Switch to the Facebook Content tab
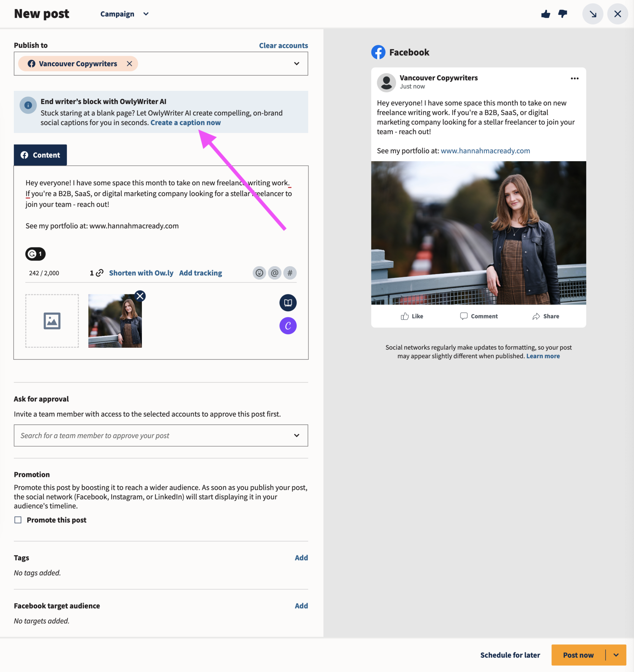This screenshot has width=634, height=672. tap(40, 155)
